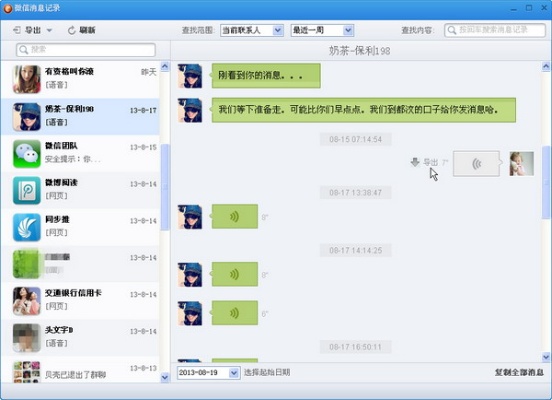Click the 同步推 blue wing icon
Screen dimensions: 552x400
click(x=27, y=227)
